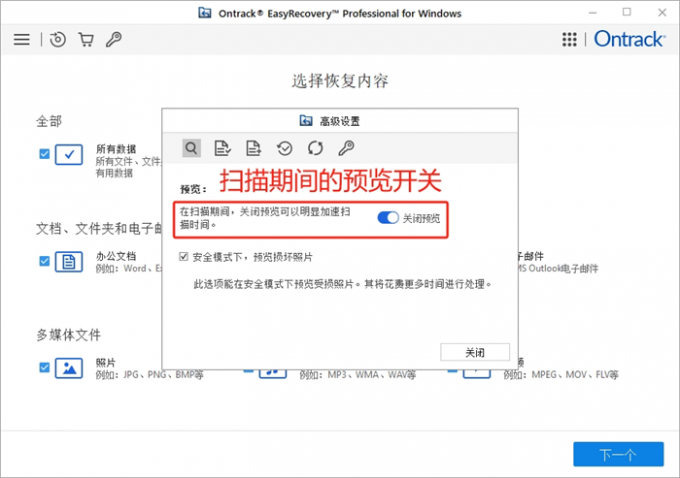Click the 预览： label in dialog
Viewport: 680px width, 478px height.
pos(193,189)
